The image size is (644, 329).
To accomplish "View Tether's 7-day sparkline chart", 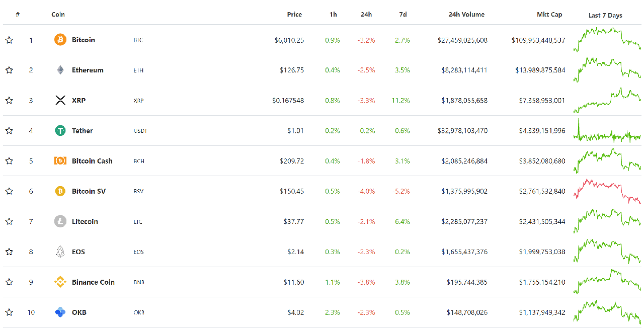I will 607,130.
